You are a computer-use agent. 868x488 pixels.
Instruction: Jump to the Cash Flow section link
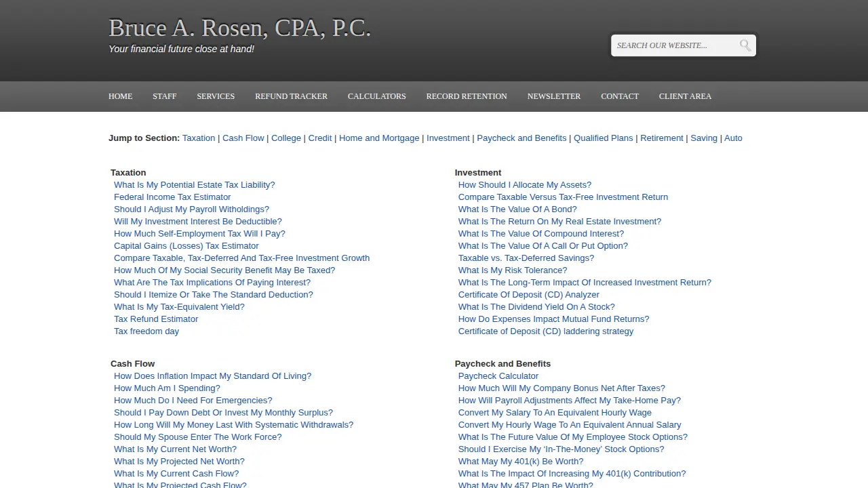pos(243,138)
